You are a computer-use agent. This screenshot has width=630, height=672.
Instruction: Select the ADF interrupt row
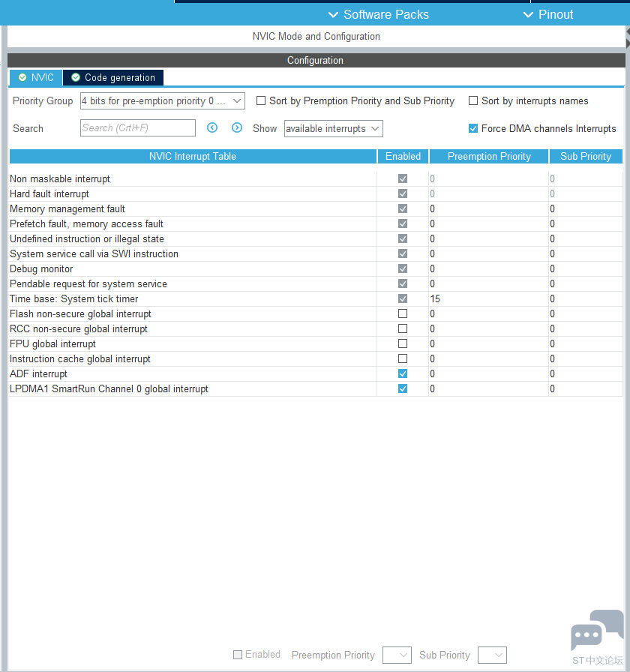(316, 373)
